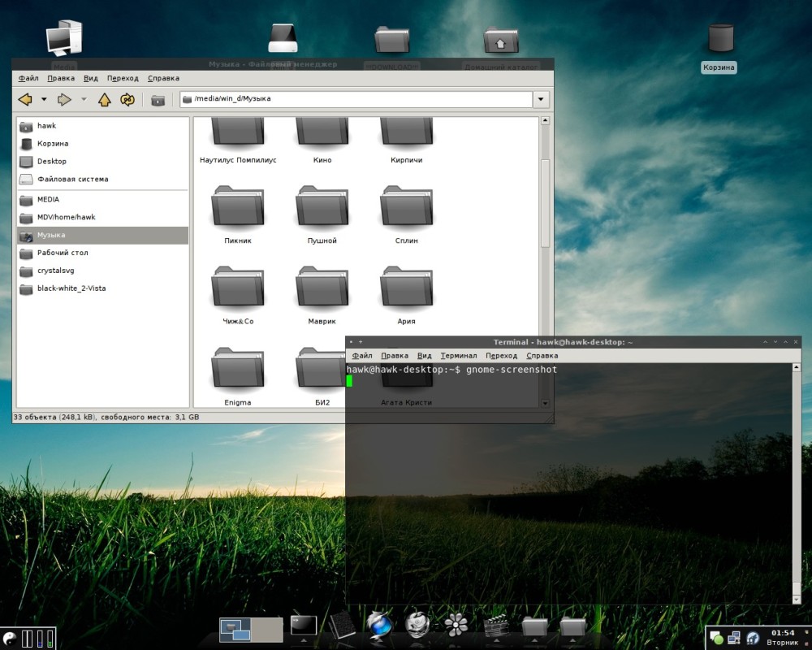Open the Файл menu in file manager
Image resolution: width=812 pixels, height=650 pixels.
coord(28,78)
